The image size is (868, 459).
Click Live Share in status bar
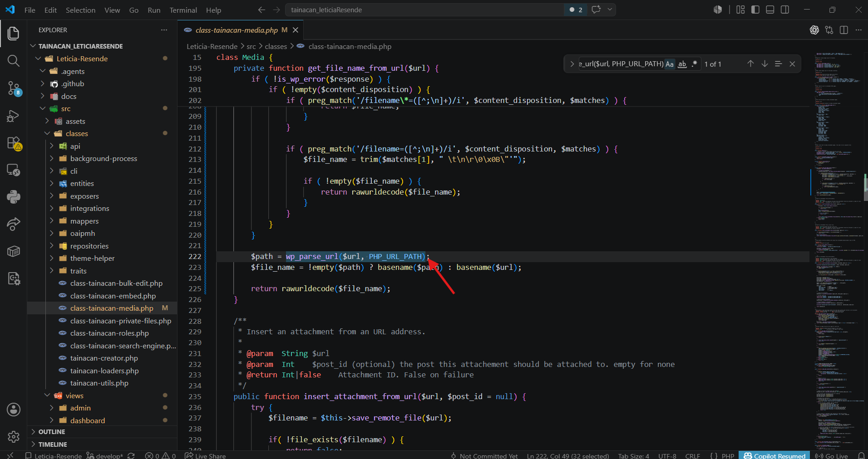point(205,456)
